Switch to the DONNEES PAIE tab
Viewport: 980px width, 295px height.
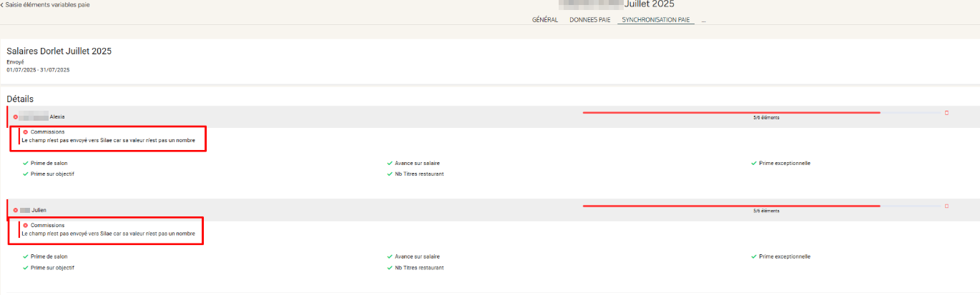[x=589, y=20]
